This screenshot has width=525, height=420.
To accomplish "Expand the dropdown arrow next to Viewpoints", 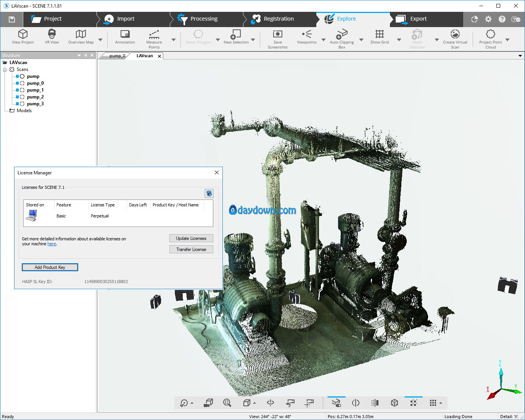I will [324, 40].
